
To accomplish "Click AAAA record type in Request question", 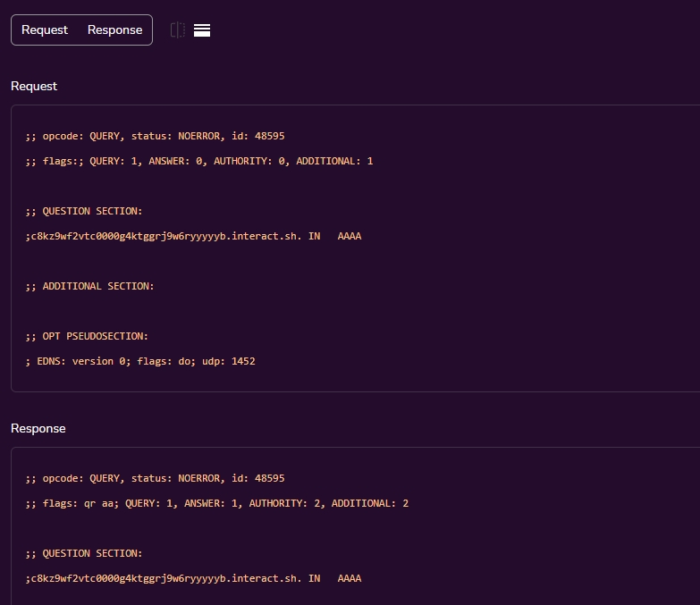I will pyautogui.click(x=350, y=236).
